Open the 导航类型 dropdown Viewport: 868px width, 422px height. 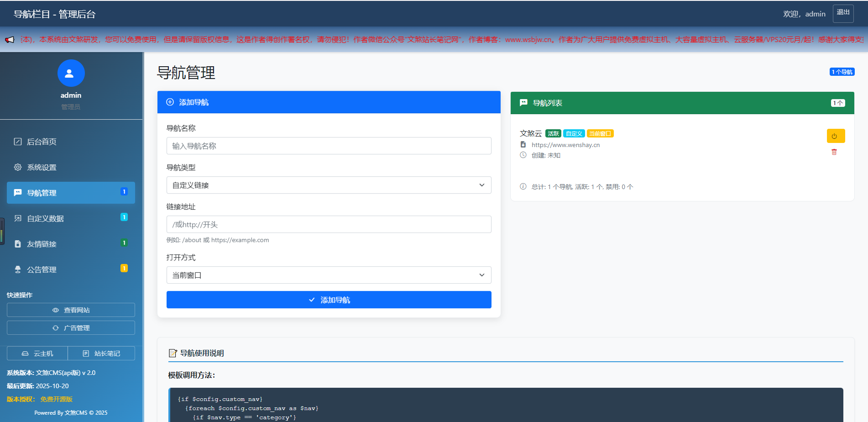(329, 185)
